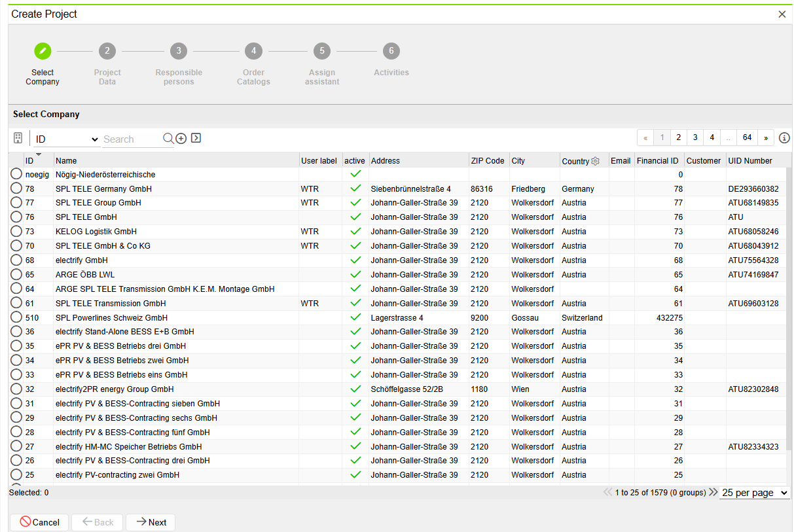Click the magnifier search icon
The width and height of the screenshot is (794, 532).
168,138
